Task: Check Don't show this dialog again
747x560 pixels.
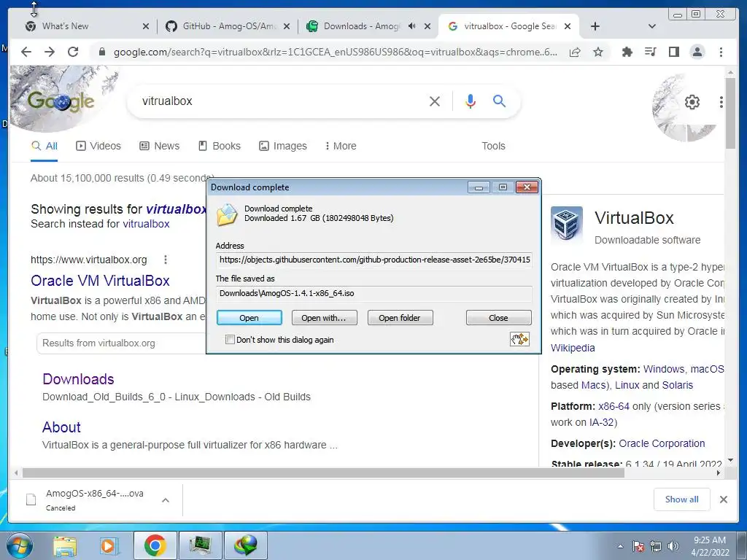Action: coord(230,340)
